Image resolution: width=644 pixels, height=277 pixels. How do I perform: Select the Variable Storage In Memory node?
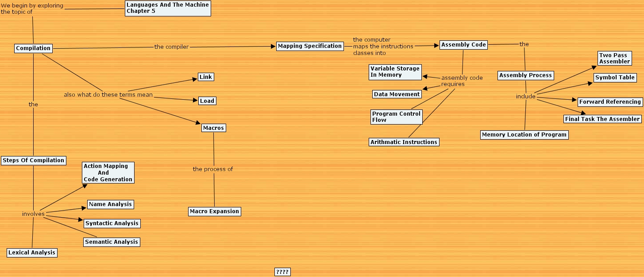394,71
